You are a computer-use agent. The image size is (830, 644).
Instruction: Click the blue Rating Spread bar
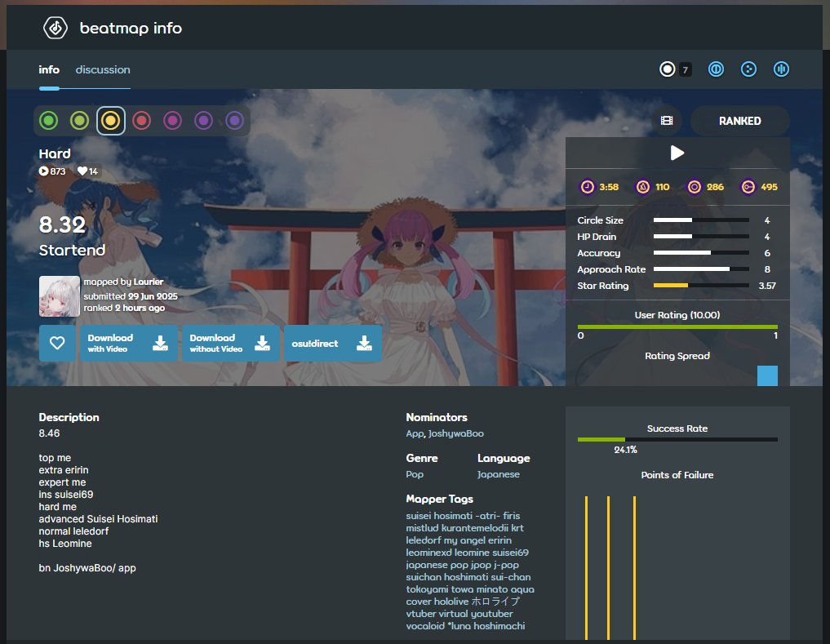point(767,375)
